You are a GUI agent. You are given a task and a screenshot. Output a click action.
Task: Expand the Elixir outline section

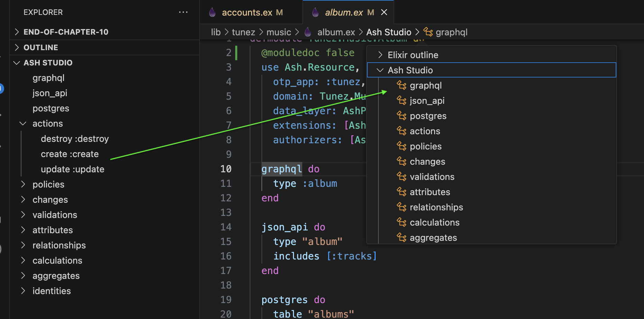[380, 55]
